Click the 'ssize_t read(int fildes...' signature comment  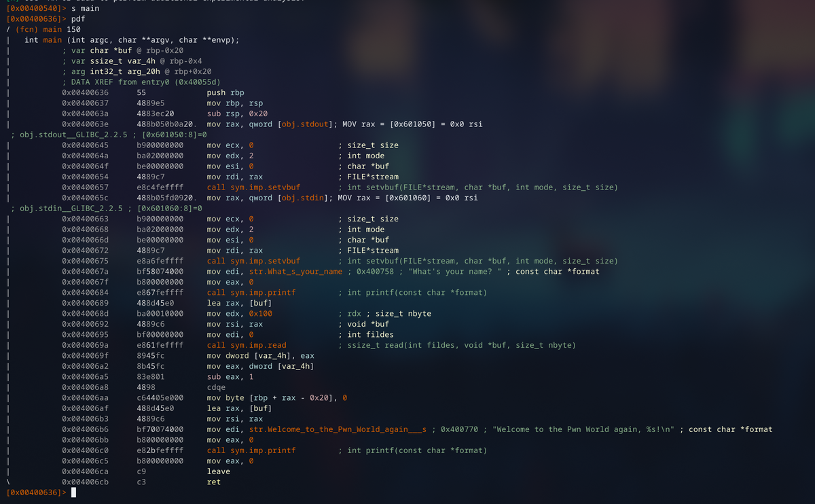coord(461,345)
